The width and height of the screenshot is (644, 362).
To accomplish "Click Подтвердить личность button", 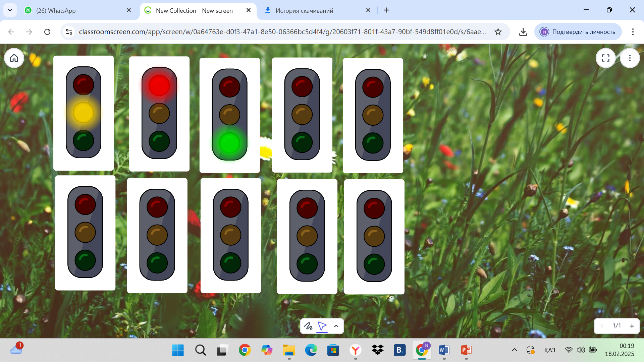I will coord(578,32).
